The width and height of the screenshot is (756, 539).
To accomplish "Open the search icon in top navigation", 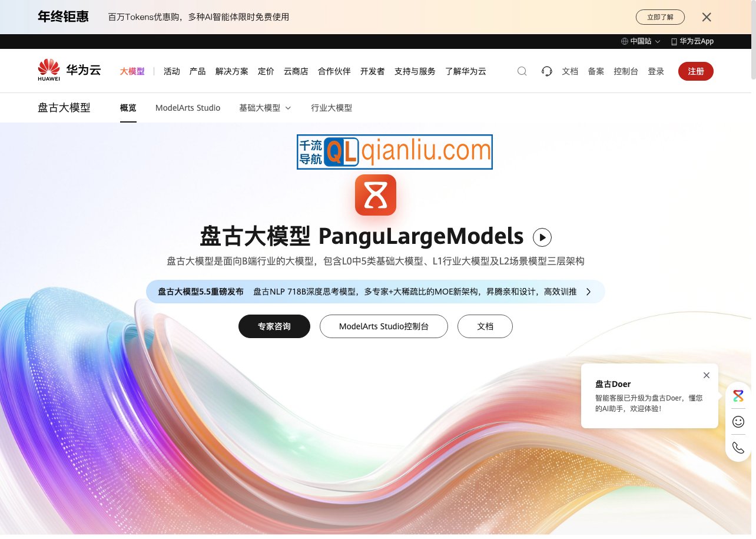I will pos(522,71).
